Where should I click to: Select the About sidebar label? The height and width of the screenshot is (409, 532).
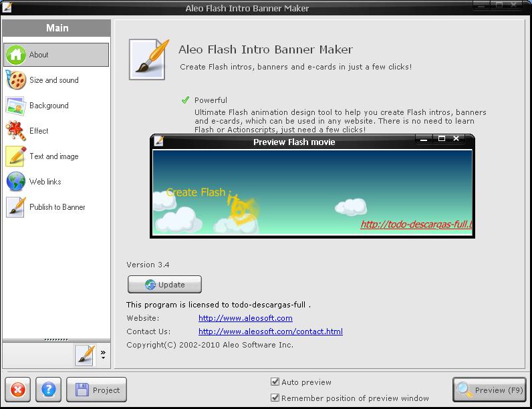tap(39, 55)
